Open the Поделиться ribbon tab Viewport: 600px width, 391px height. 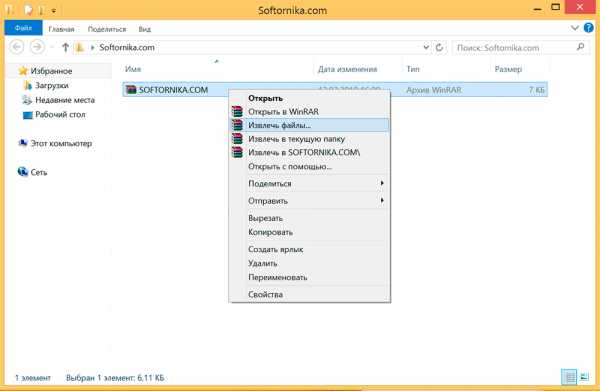tap(107, 29)
